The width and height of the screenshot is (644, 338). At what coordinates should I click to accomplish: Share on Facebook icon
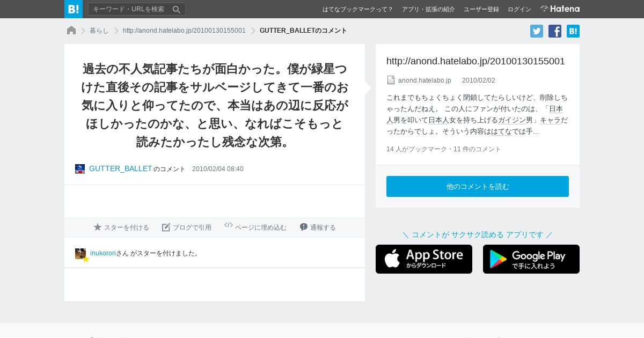555,31
